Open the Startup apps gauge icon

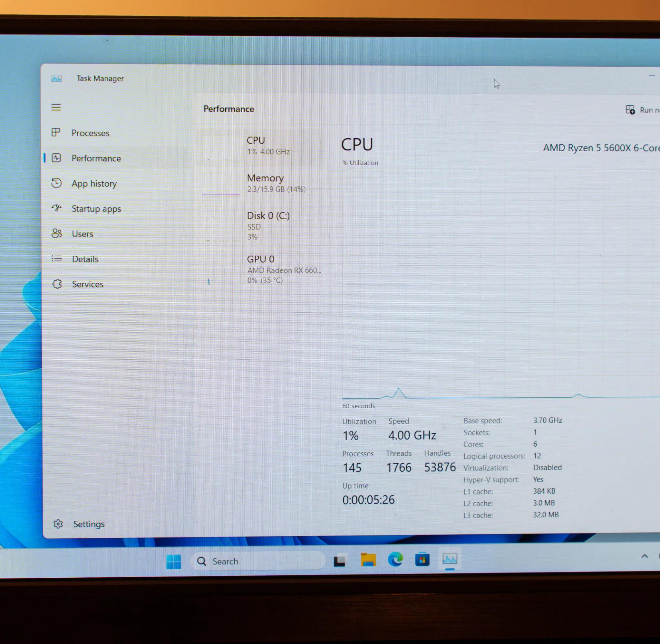coord(57,208)
